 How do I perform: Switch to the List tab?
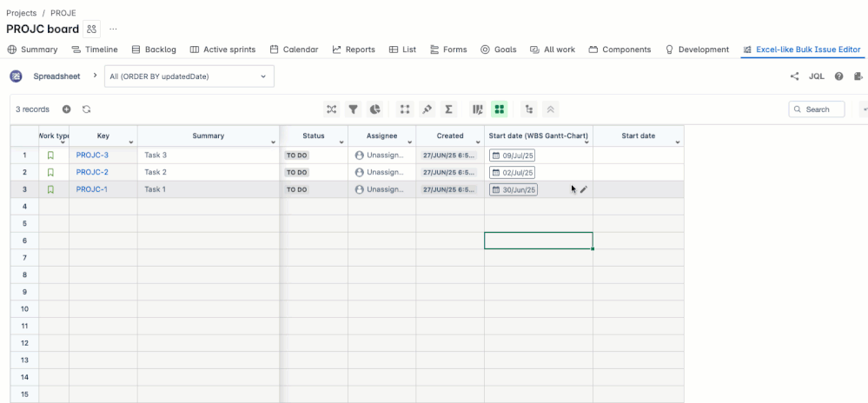pos(402,50)
